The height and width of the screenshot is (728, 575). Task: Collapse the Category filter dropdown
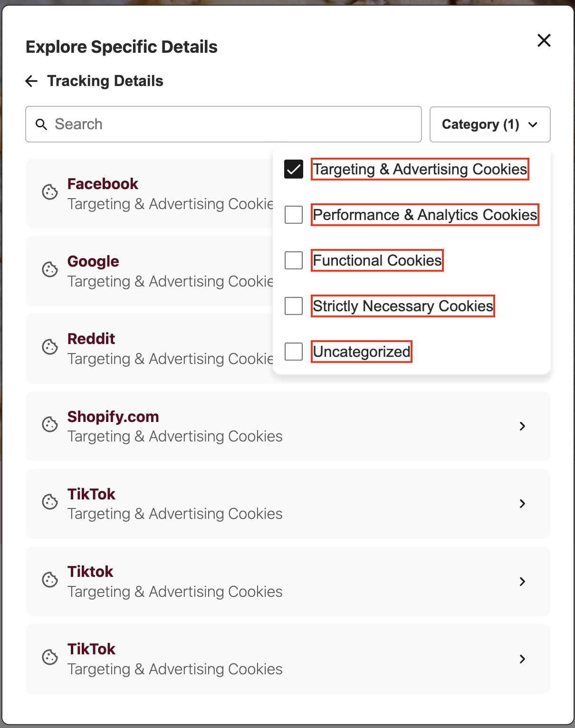coord(489,125)
